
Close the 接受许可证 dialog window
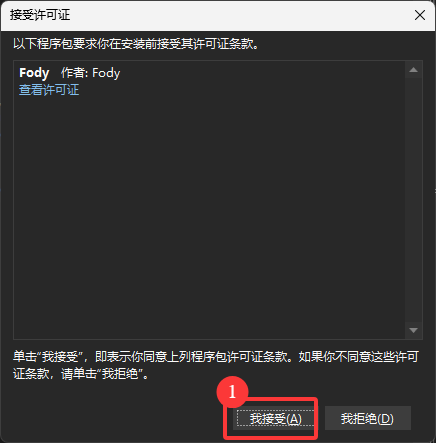420,15
